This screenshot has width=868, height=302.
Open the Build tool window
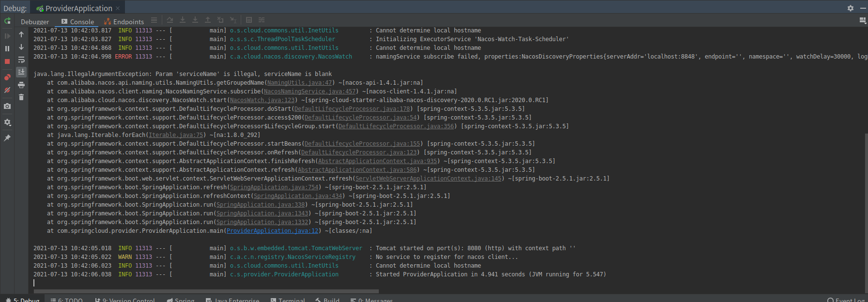pos(327,300)
